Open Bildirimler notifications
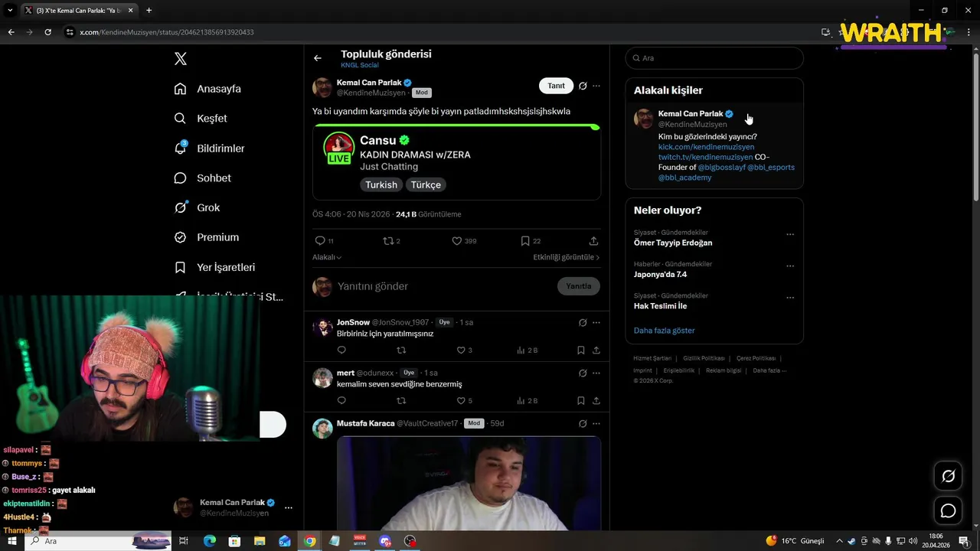Viewport: 980px width, 551px height. [210, 148]
